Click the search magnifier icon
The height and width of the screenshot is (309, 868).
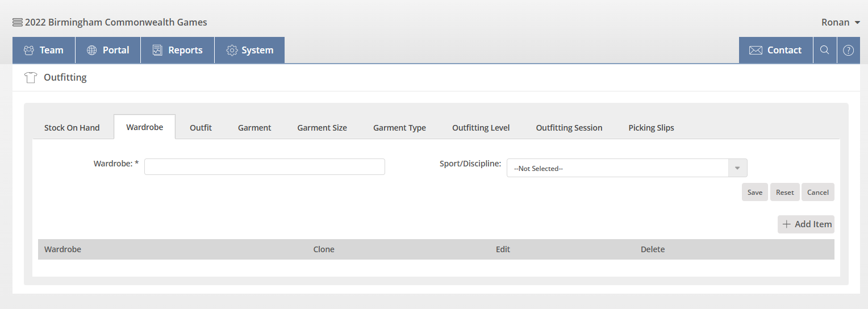(x=824, y=50)
